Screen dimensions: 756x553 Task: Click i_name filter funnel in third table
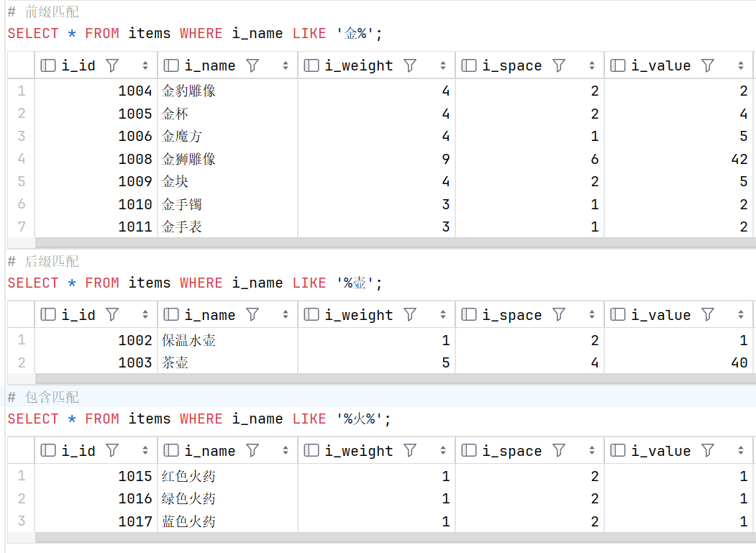point(252,451)
